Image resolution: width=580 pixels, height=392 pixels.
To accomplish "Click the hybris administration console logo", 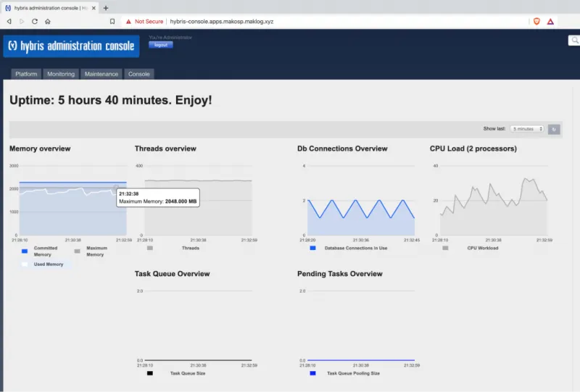I will coord(71,46).
